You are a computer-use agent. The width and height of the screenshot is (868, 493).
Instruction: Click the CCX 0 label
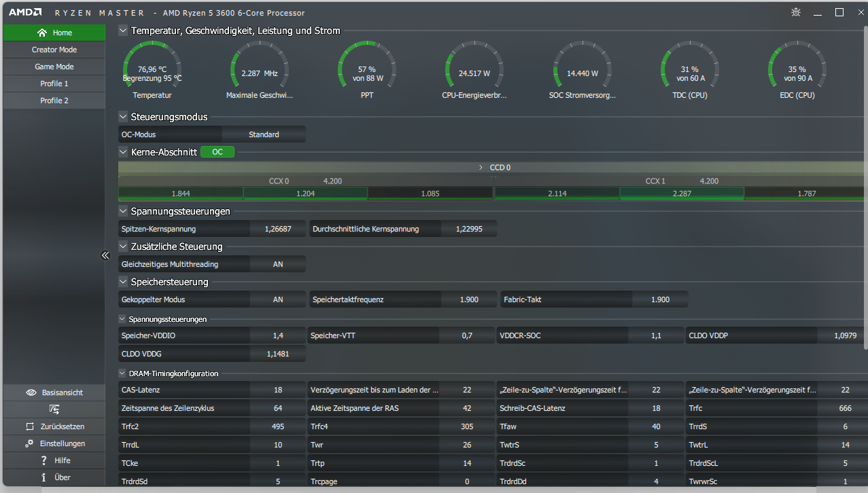pos(279,181)
